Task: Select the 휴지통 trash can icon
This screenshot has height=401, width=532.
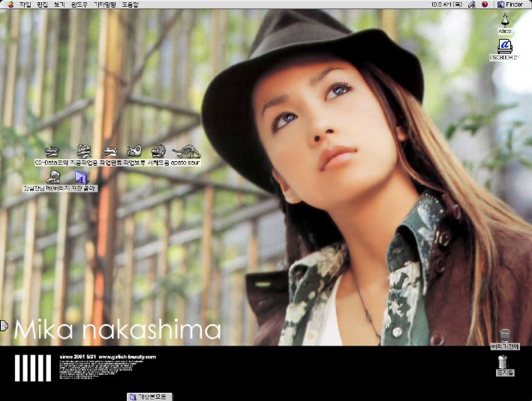Action: [x=504, y=363]
